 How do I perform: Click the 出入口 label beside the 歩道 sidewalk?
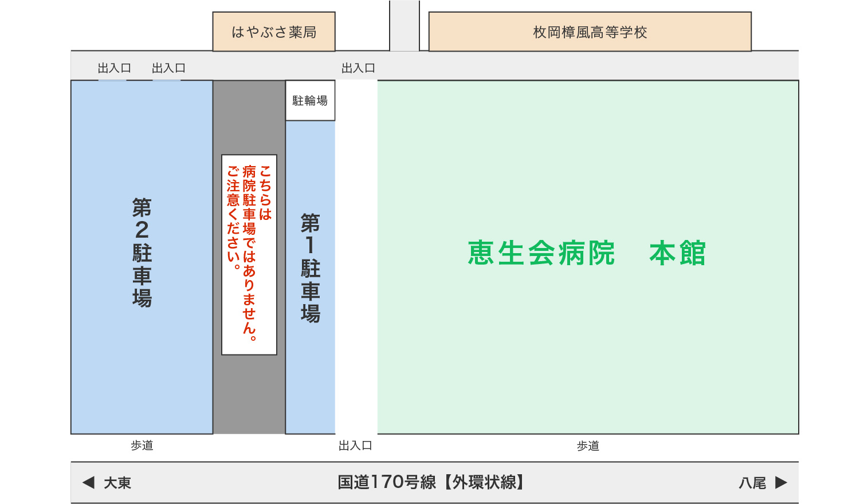tap(355, 446)
